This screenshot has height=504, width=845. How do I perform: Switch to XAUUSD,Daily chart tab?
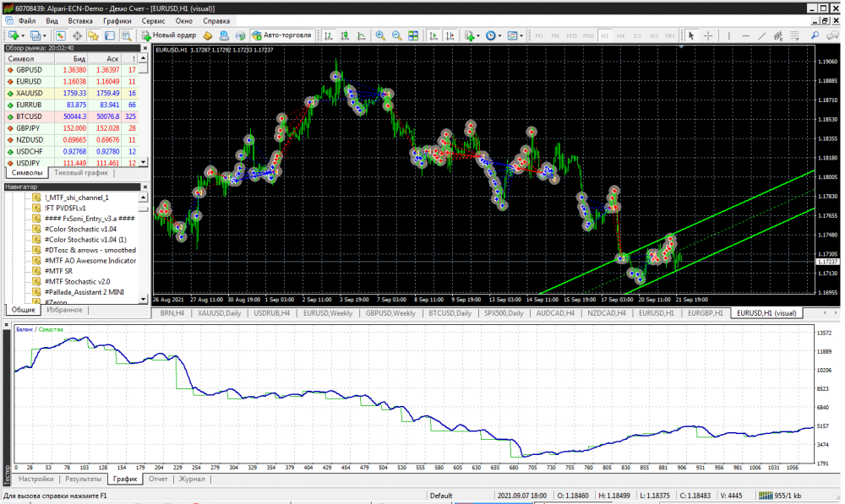[x=219, y=313]
